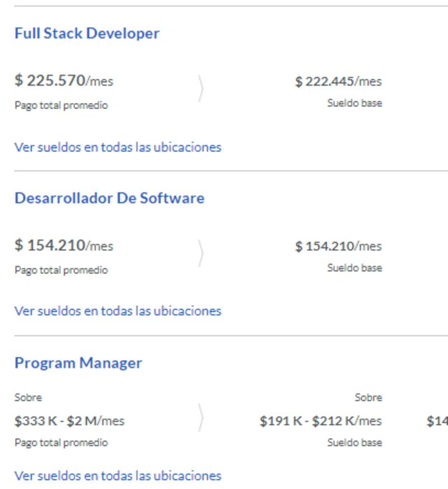
Task: Click the chevron arrow in Full Stack Developer row
Action: (200, 89)
